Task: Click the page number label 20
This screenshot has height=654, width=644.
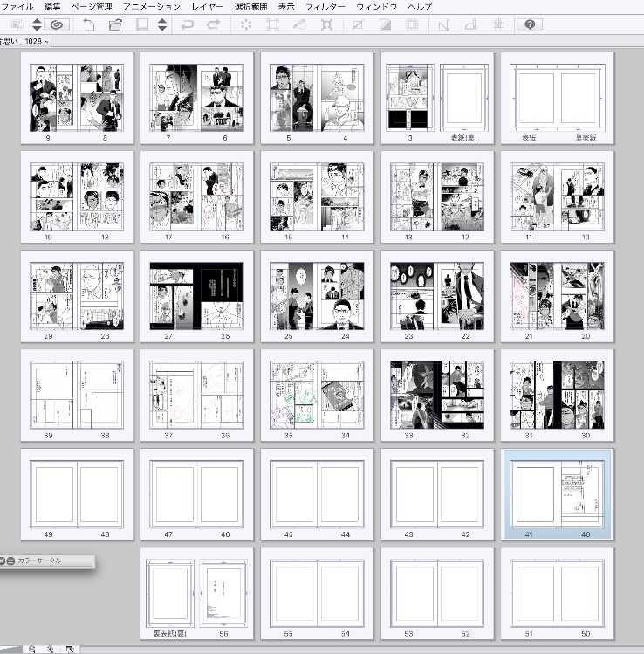Action: click(x=586, y=336)
